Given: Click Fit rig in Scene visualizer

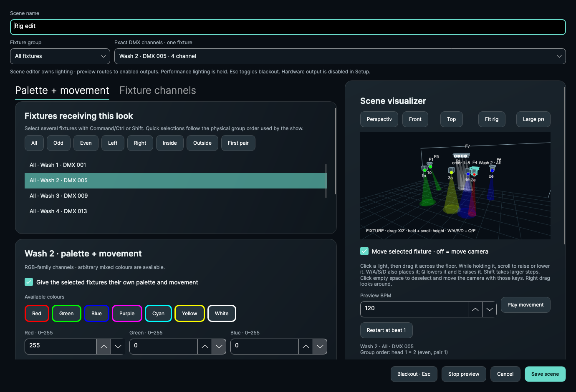Looking at the screenshot, I should coord(492,119).
